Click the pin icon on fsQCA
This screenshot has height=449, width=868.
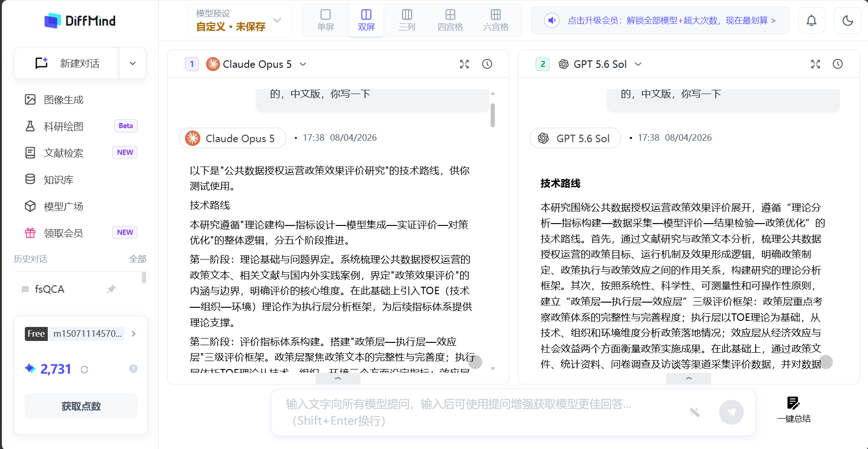[x=111, y=290]
